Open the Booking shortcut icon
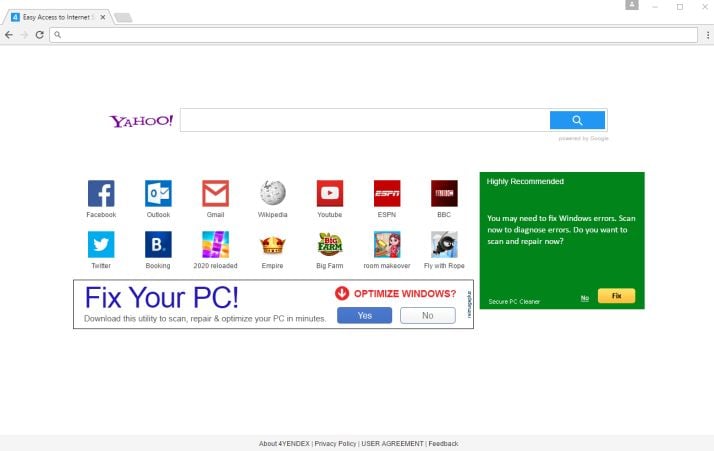 158,244
